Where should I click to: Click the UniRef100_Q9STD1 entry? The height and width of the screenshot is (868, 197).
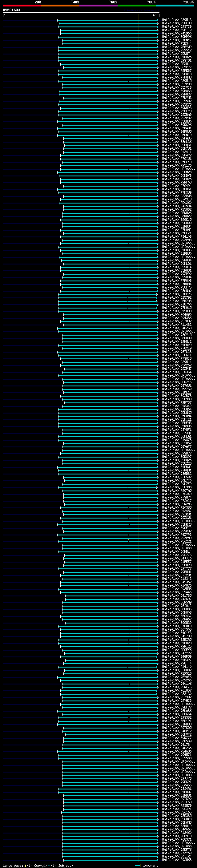(176, 60)
